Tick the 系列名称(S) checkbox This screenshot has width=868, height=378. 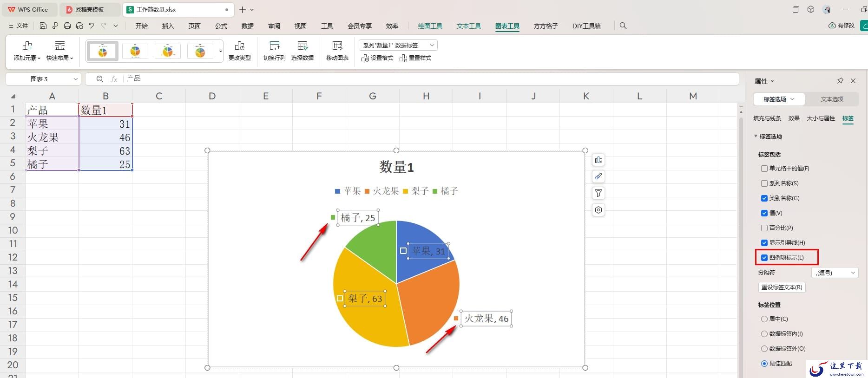(x=764, y=183)
